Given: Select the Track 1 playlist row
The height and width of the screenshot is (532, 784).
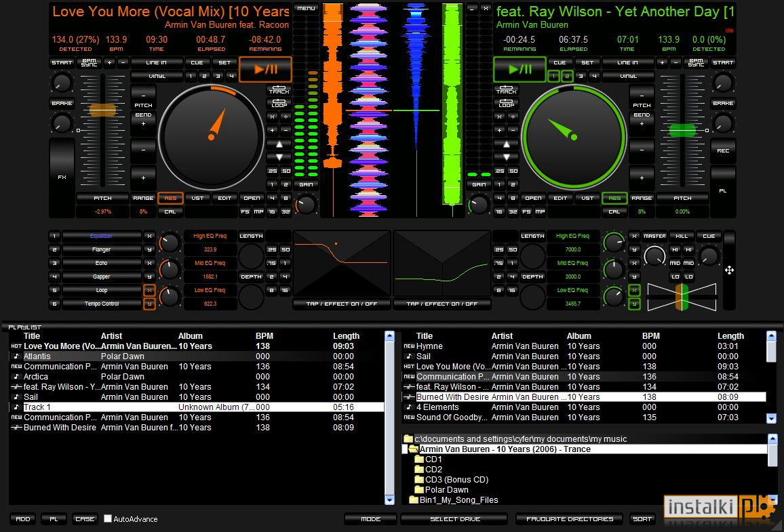Looking at the screenshot, I should click(x=197, y=407).
